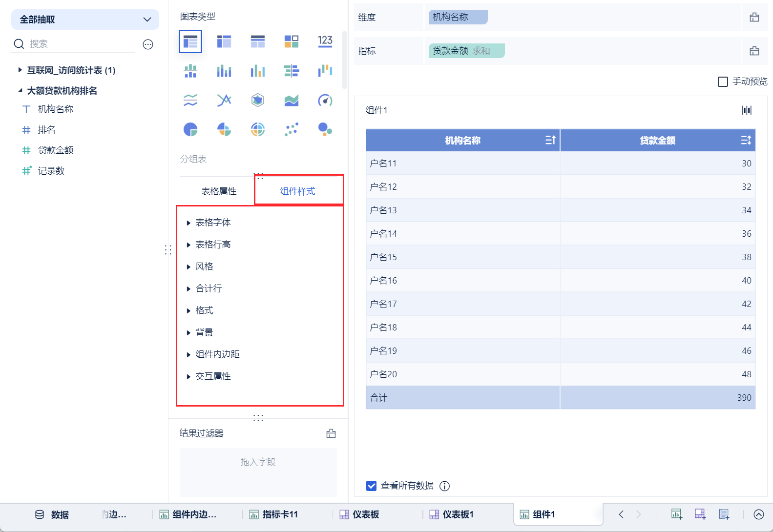
Task: Select the bubble chart icon
Action: click(x=325, y=129)
